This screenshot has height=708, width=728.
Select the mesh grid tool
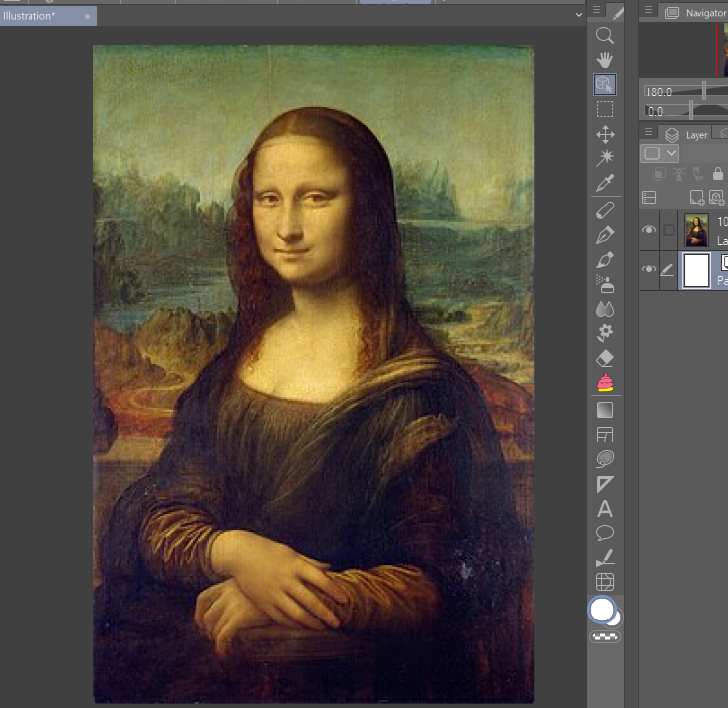pos(605,582)
